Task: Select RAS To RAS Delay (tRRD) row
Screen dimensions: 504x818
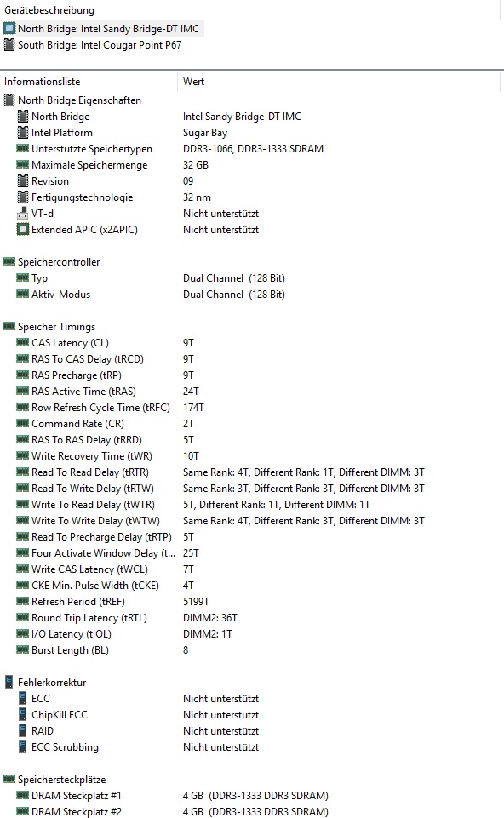Action: click(x=87, y=440)
